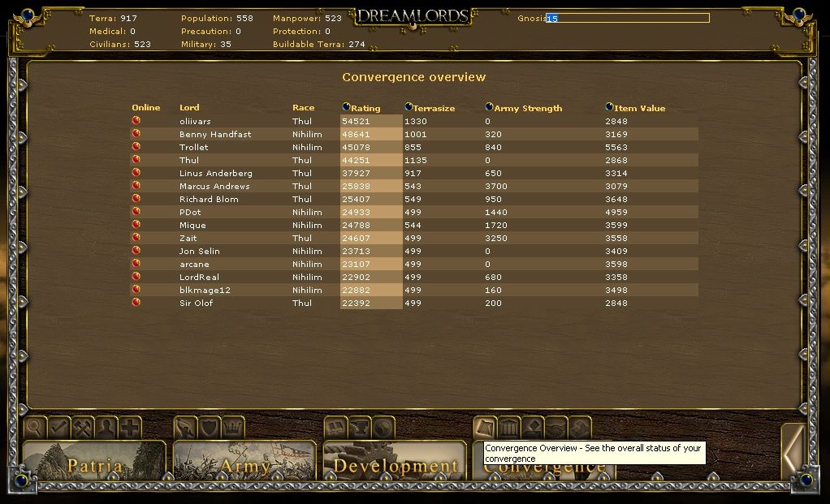The width and height of the screenshot is (830, 504).
Task: Click the Terra: 917 stat
Action: pyautogui.click(x=113, y=18)
